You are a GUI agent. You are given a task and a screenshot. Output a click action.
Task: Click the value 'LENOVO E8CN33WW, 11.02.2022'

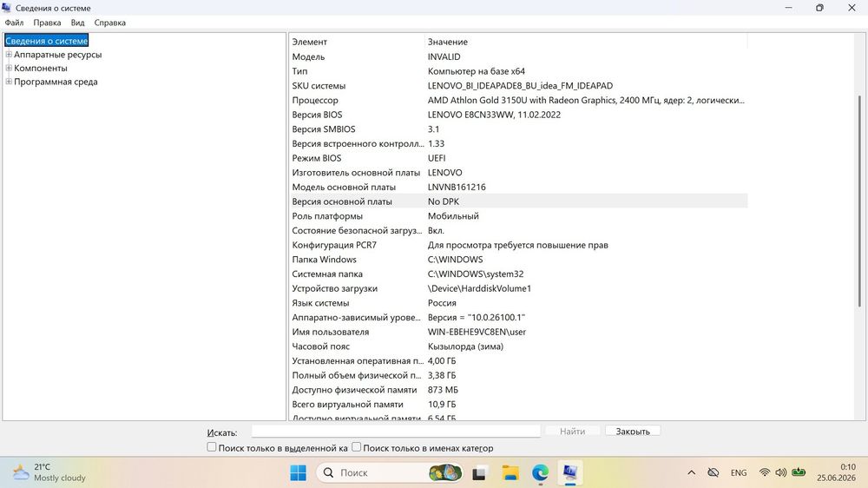coord(494,114)
